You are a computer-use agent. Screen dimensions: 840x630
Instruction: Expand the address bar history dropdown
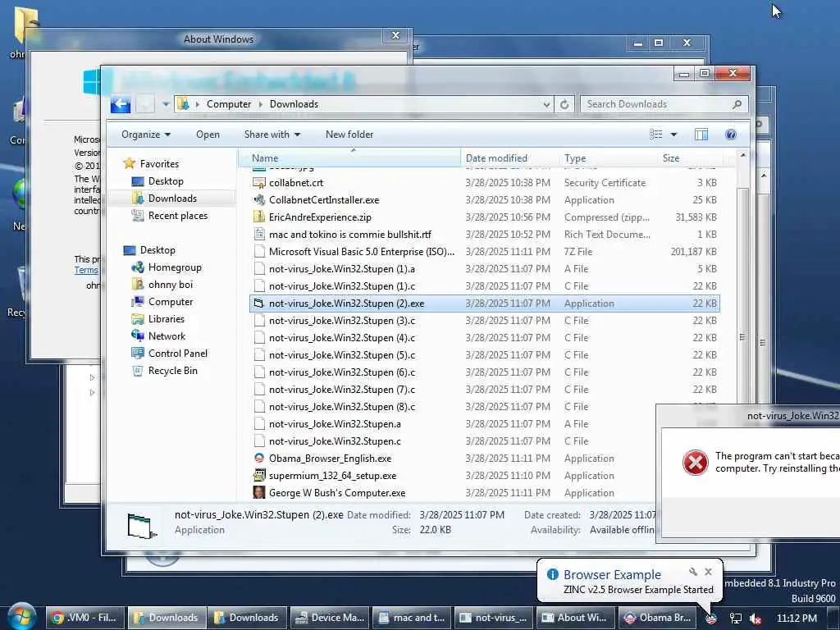click(546, 104)
